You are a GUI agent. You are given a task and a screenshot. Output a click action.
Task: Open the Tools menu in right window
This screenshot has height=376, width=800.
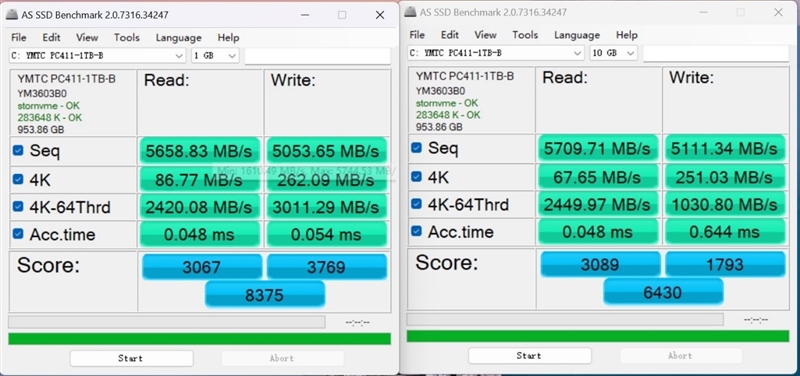(x=526, y=35)
